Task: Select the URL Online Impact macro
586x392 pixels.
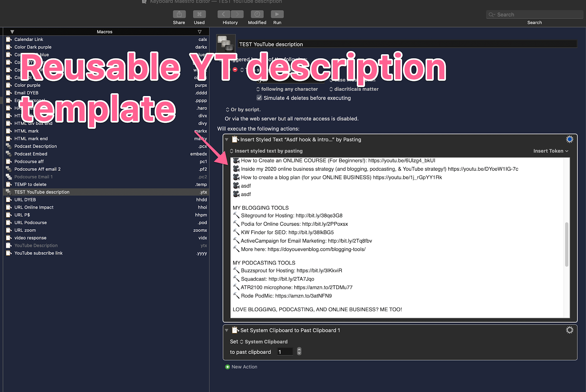Action: pos(106,207)
